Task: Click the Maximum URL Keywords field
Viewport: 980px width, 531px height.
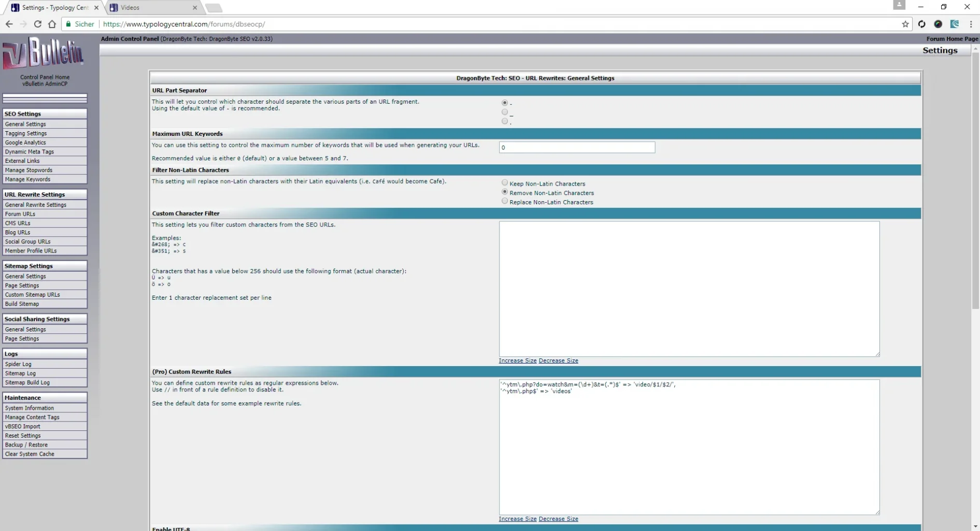Action: coord(577,147)
